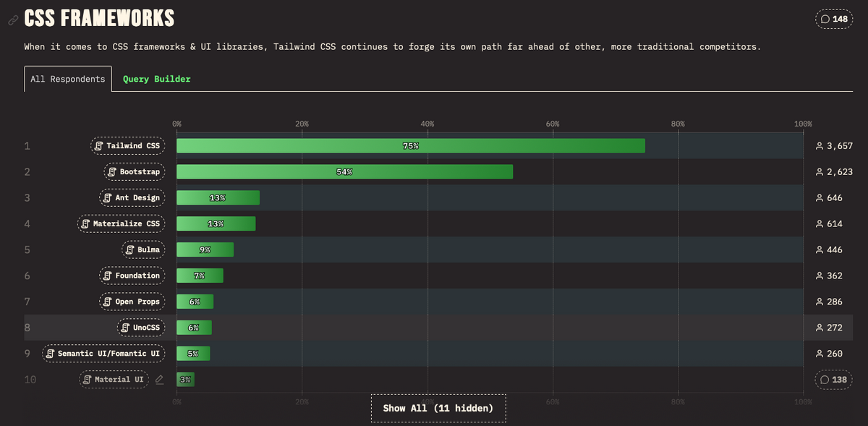The image size is (868, 426).
Task: Click the Ant Design label chip
Action: pyautogui.click(x=132, y=198)
